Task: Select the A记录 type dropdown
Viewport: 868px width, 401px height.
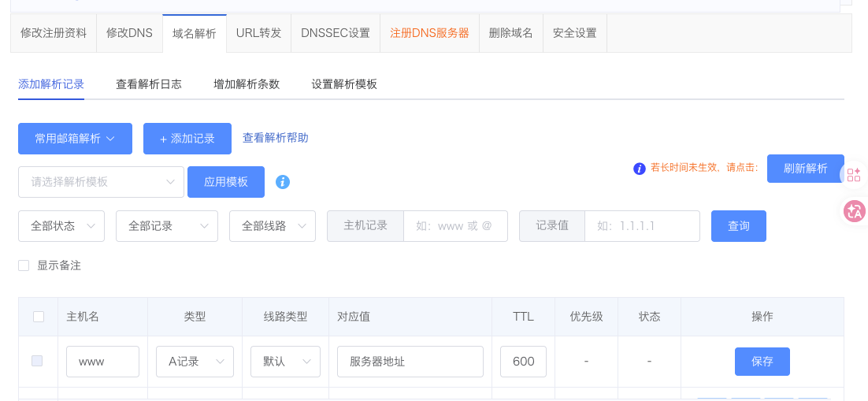Action: point(195,362)
